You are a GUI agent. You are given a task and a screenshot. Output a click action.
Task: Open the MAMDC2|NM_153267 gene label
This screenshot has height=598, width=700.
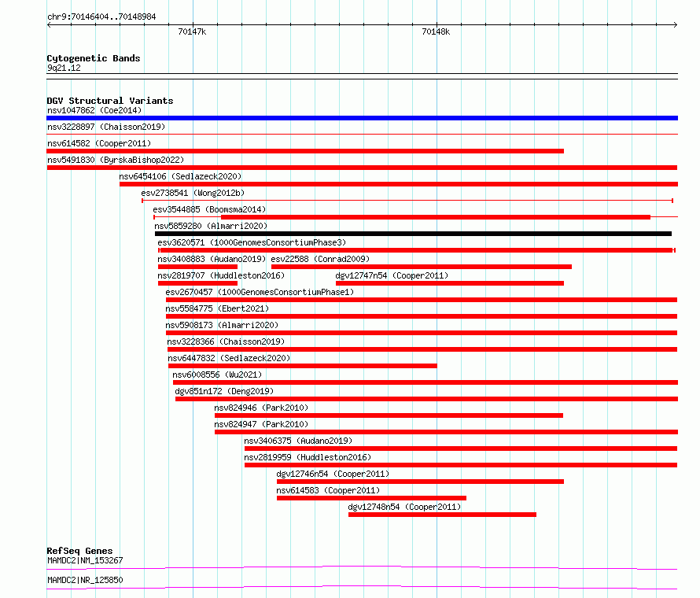[85, 560]
